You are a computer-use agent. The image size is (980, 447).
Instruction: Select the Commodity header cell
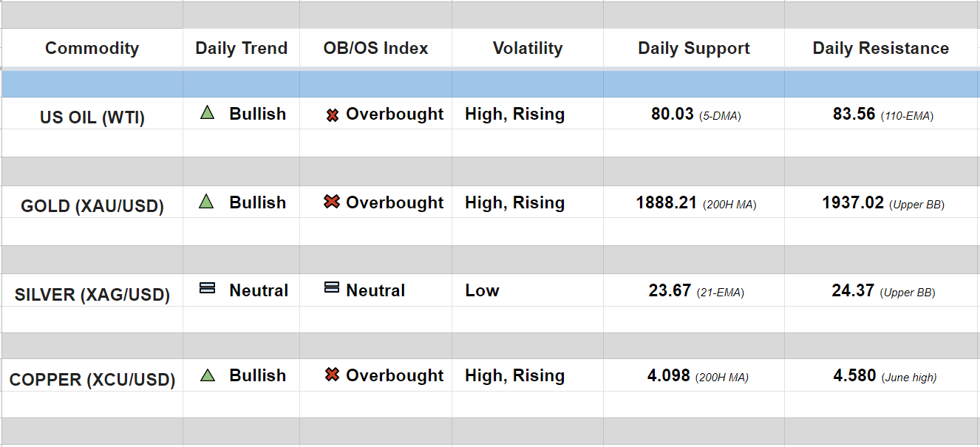pos(92,48)
